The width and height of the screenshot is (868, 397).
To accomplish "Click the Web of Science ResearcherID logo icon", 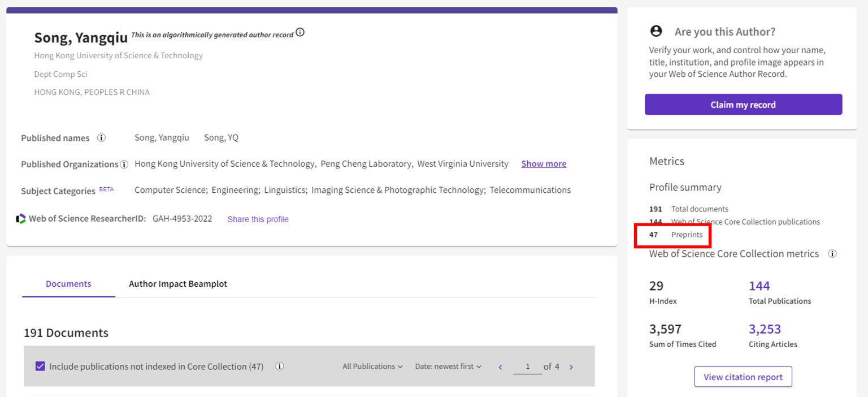I will (21, 218).
